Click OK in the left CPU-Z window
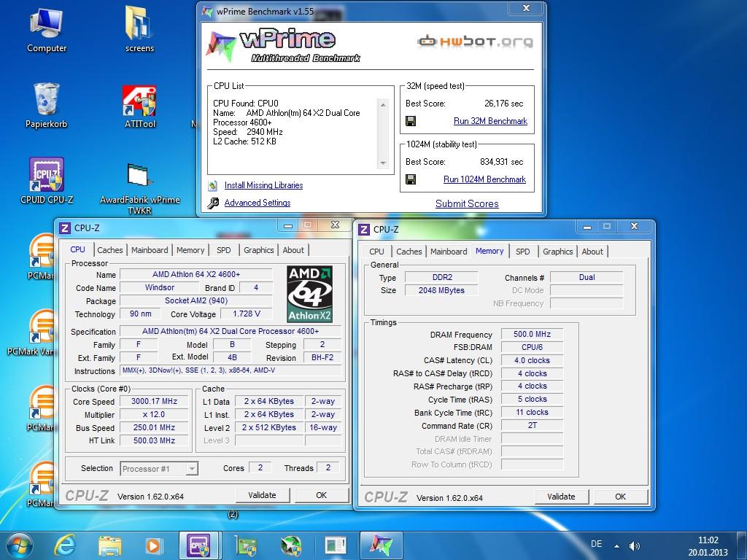Screen dimensions: 747x560 [x=322, y=495]
